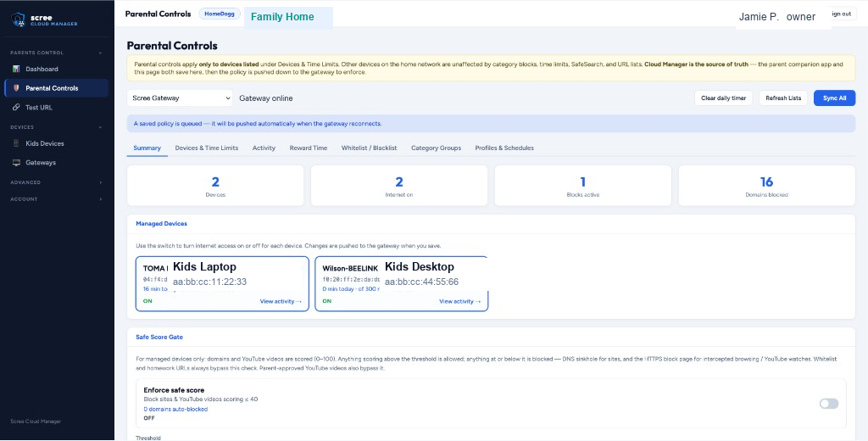
Task: Click the Internet on summary card
Action: click(x=399, y=186)
